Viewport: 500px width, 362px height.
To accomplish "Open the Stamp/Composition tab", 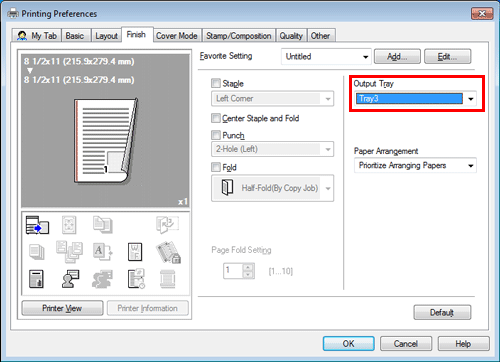I will [238, 36].
